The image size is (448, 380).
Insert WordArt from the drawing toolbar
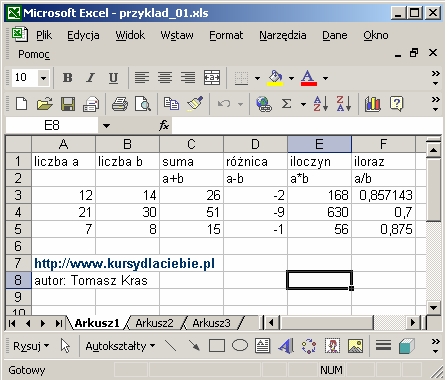coord(286,346)
